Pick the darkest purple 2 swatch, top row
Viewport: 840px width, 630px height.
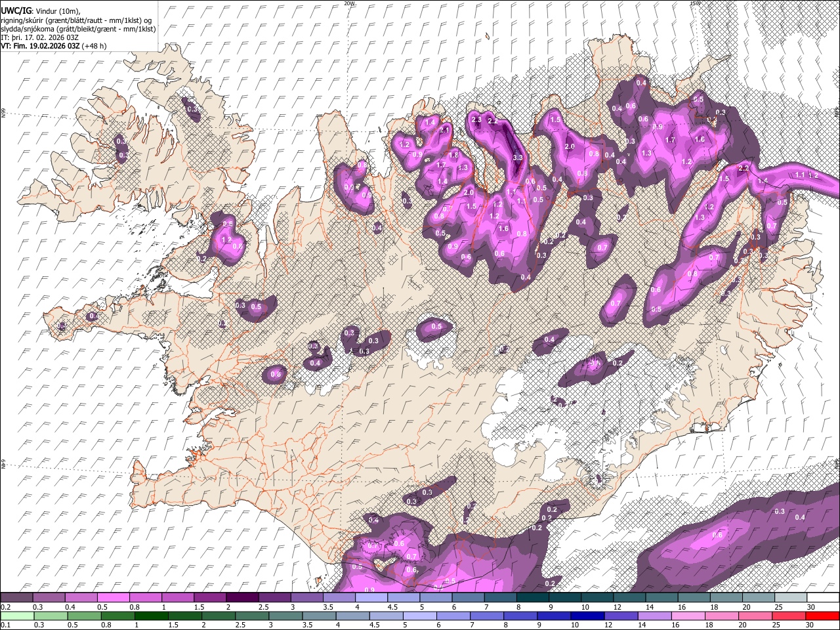click(241, 598)
